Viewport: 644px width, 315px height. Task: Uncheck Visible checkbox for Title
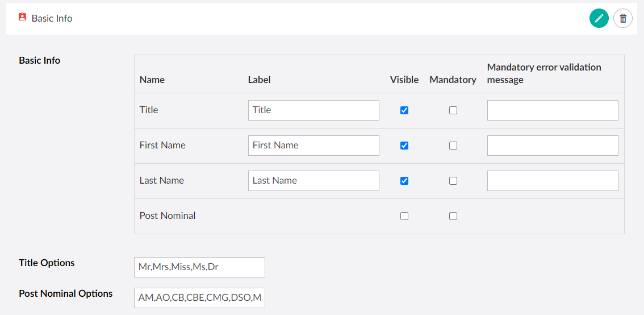click(404, 110)
